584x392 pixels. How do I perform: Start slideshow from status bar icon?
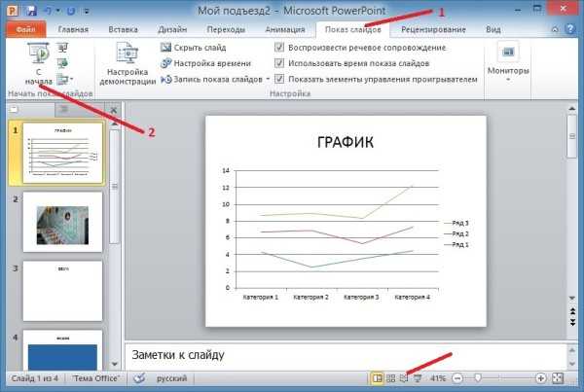[418, 378]
